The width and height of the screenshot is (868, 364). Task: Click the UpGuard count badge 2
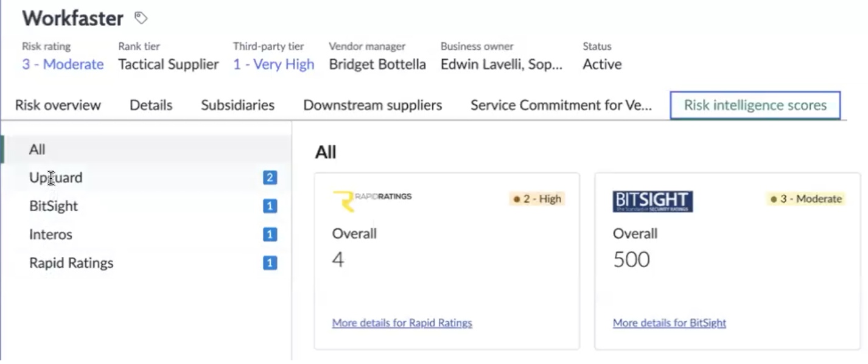click(x=270, y=178)
